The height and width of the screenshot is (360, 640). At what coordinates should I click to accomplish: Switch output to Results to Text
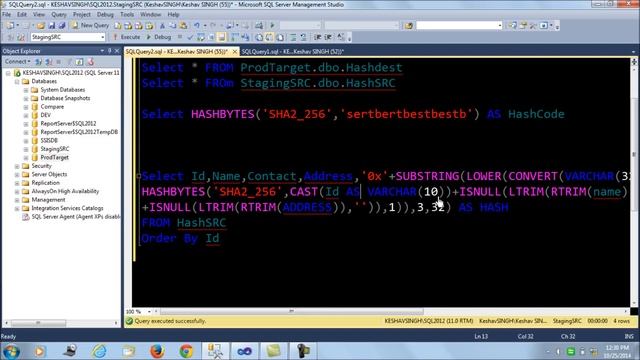coord(259,37)
